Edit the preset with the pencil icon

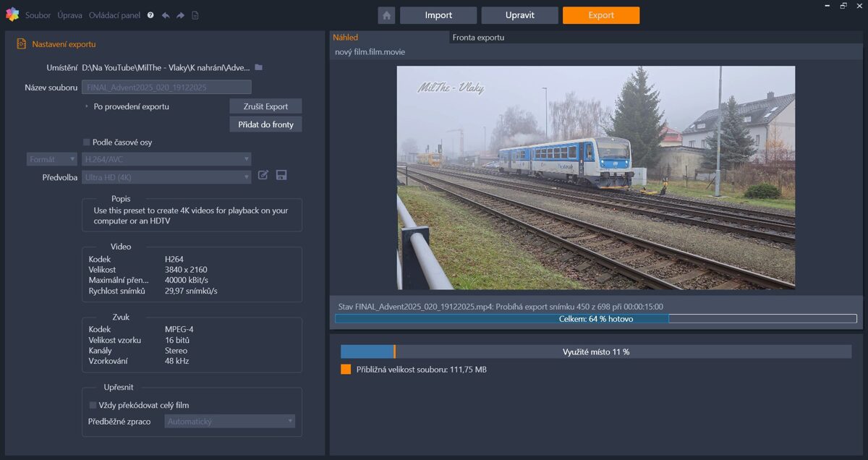coord(263,175)
